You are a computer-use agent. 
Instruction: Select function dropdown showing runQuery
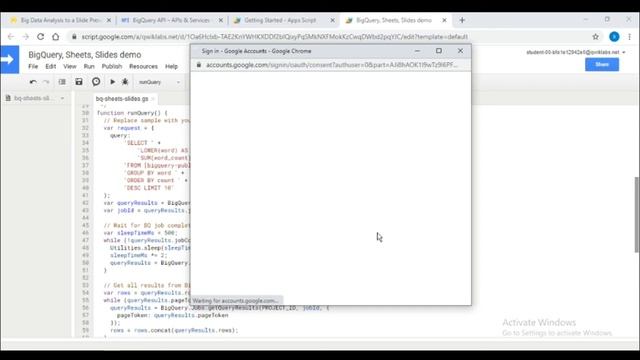(x=159, y=82)
